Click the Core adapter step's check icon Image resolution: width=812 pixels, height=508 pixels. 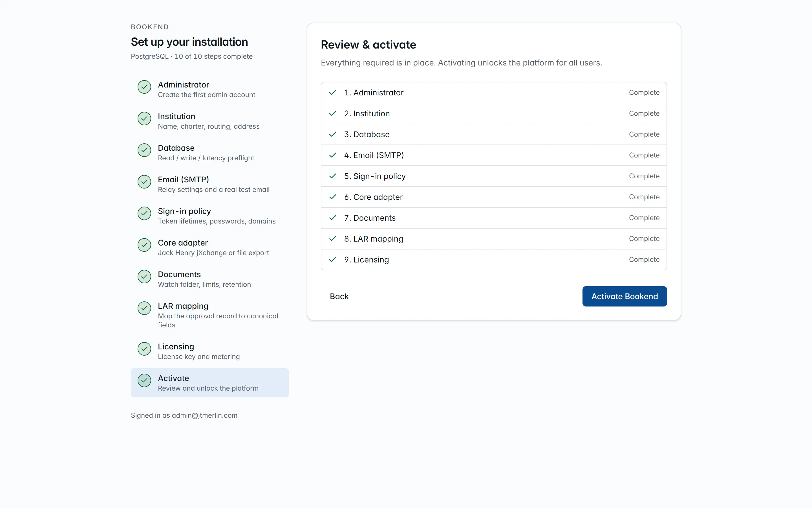click(x=144, y=245)
